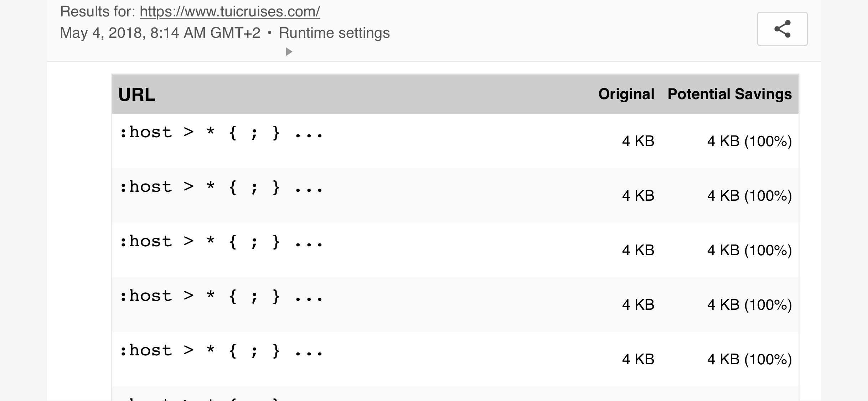Click the Potential Savings column header
The image size is (868, 401).
(729, 94)
